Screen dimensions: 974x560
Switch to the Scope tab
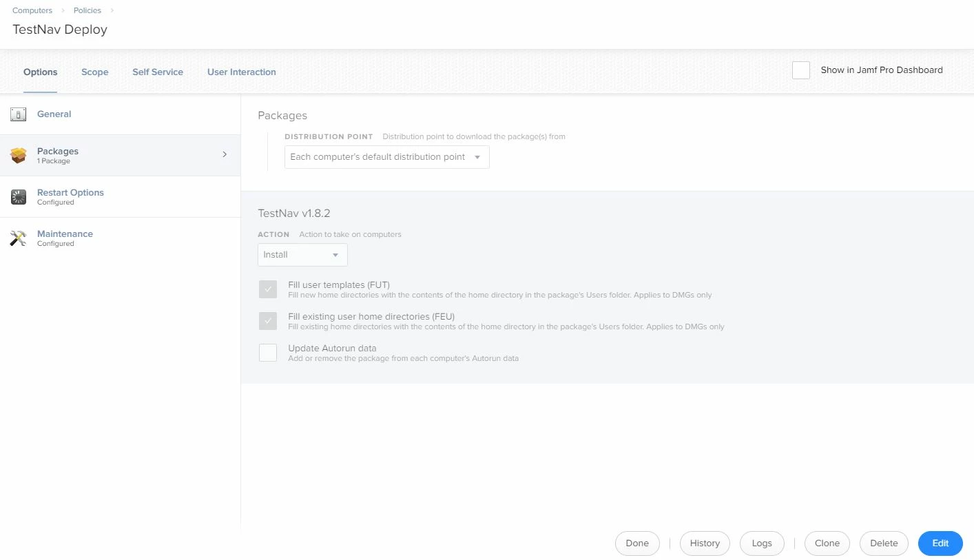click(95, 72)
